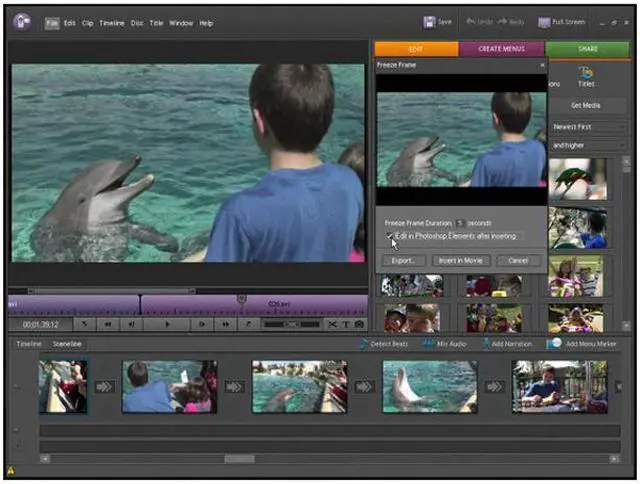640x484 pixels.
Task: Click the Export button
Action: click(403, 260)
